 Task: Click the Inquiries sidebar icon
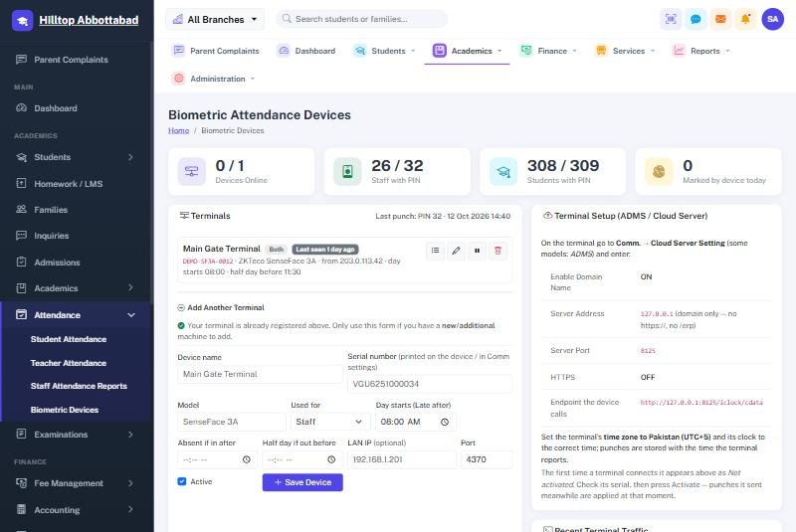pyautogui.click(x=21, y=236)
